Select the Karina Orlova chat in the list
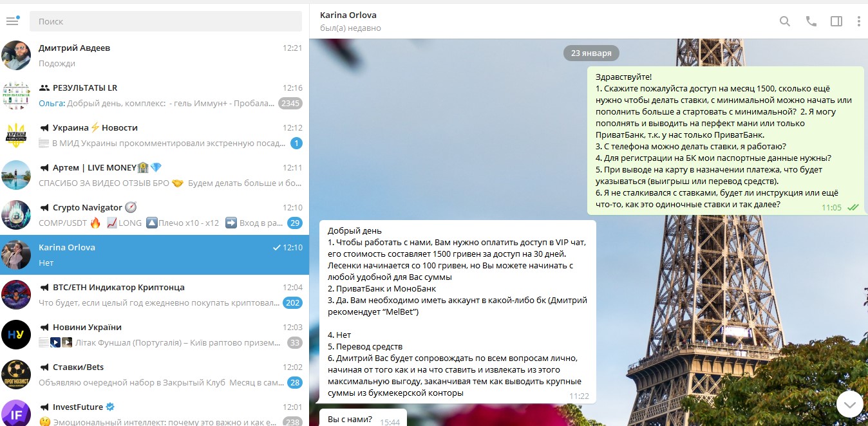This screenshot has width=868, height=426. (x=155, y=255)
